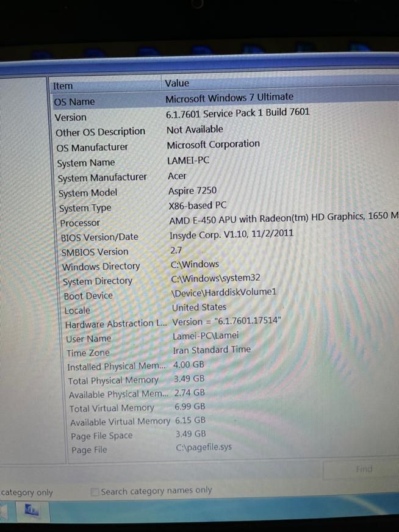Click the Insyde Corp. V1.10 value
399x532 pixels.
[x=231, y=234]
